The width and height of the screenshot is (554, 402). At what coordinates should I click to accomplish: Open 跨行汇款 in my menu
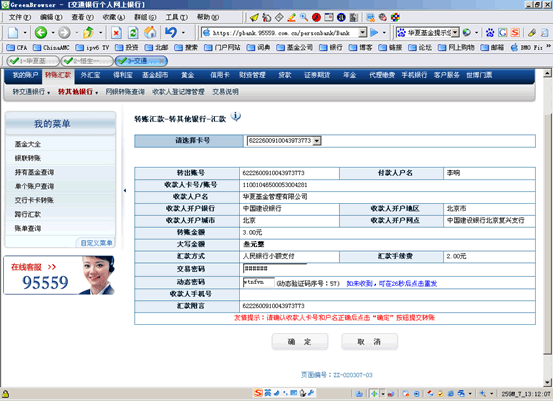tap(28, 214)
